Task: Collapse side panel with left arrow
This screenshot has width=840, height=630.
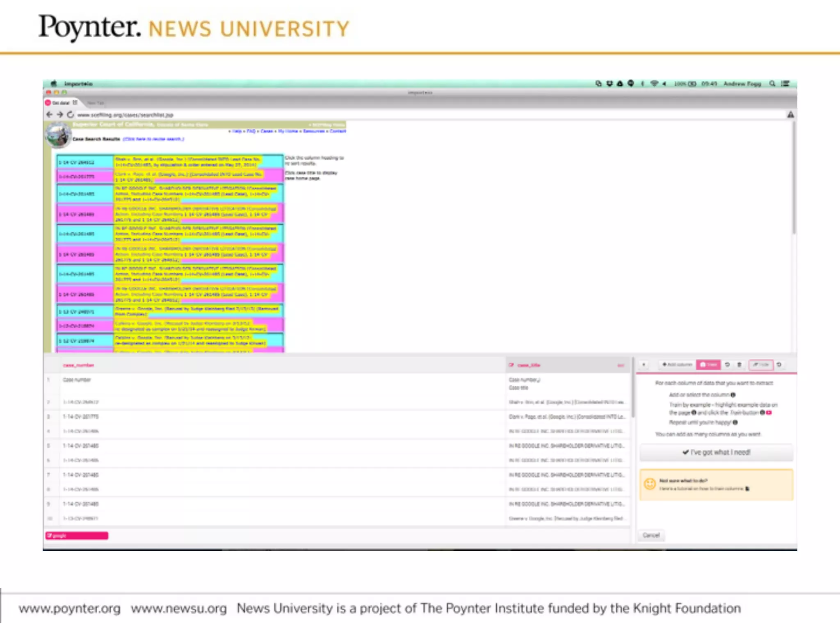Action: 644,365
